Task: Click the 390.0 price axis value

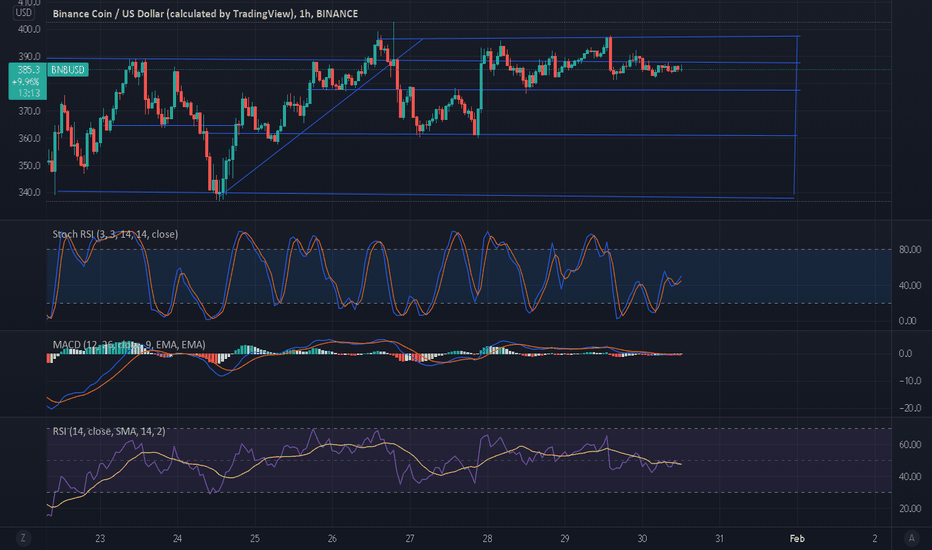Action: [x=29, y=56]
